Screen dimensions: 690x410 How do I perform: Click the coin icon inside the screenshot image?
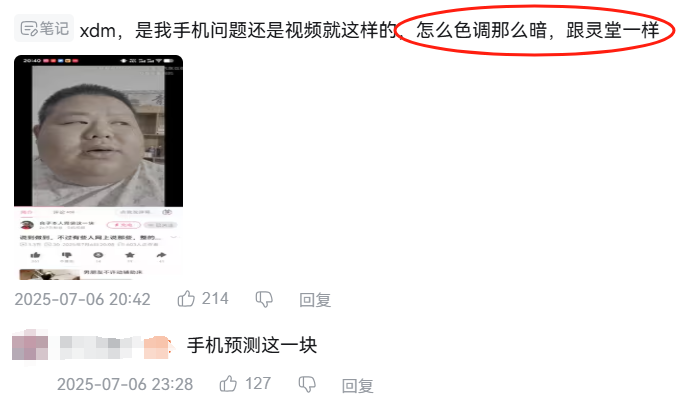(x=98, y=255)
